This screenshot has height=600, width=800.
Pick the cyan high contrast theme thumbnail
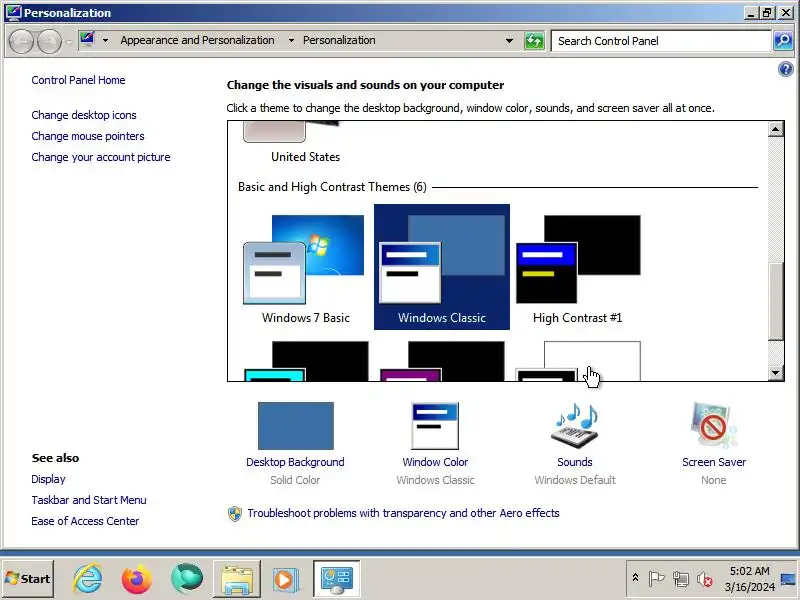(x=306, y=361)
